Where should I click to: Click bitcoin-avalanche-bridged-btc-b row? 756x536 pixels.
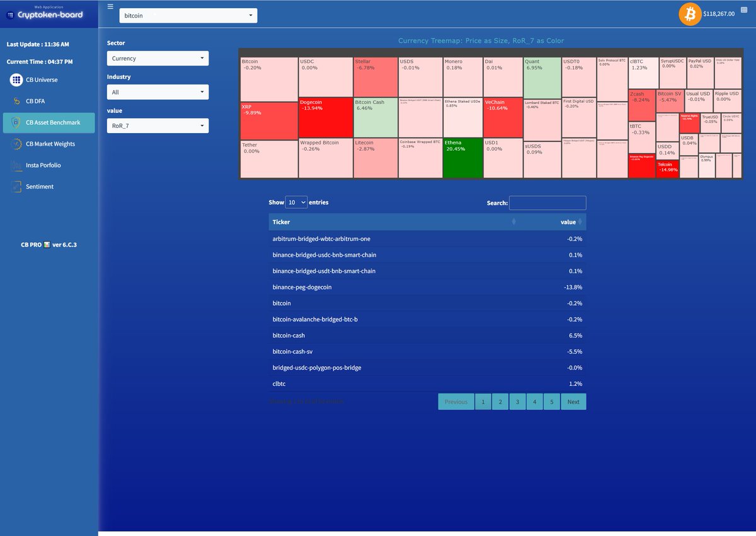(427, 319)
